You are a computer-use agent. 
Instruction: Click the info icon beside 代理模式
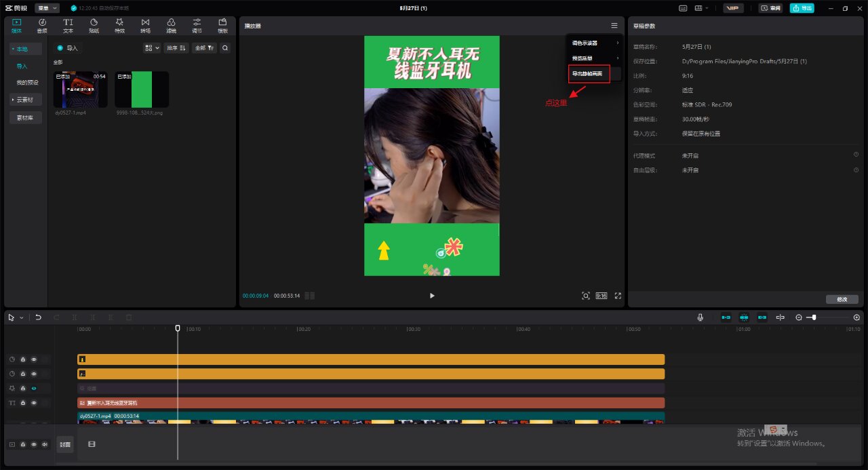pyautogui.click(x=856, y=155)
